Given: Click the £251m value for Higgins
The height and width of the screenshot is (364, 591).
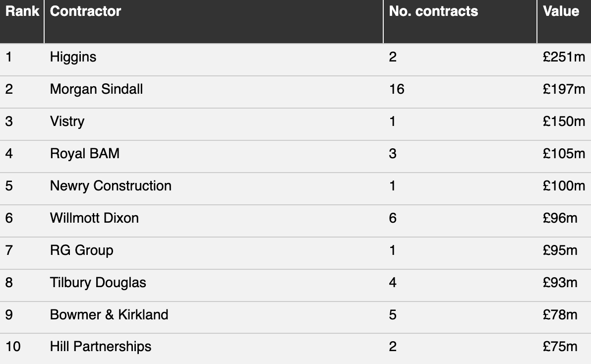Looking at the screenshot, I should pyautogui.click(x=564, y=57).
